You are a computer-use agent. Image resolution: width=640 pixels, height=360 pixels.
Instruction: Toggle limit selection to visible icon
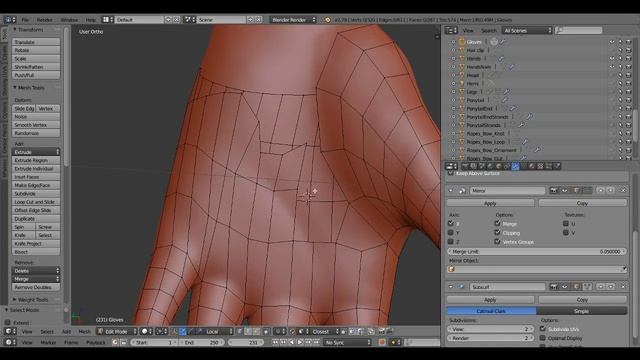[266, 331]
